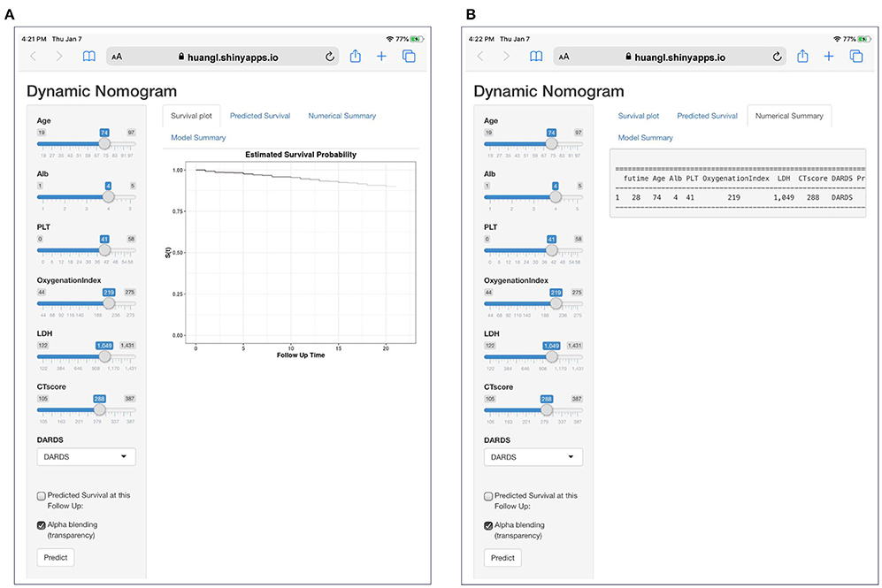Image resolution: width=882 pixels, height=588 pixels.
Task: Click the Estimated Survival Probability chart title
Action: [x=301, y=155]
